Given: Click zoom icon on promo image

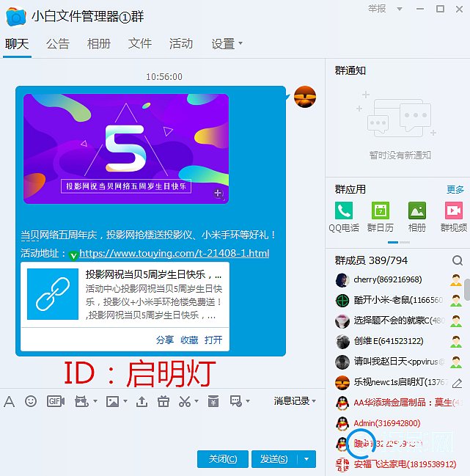Looking at the screenshot, I should [x=218, y=193].
